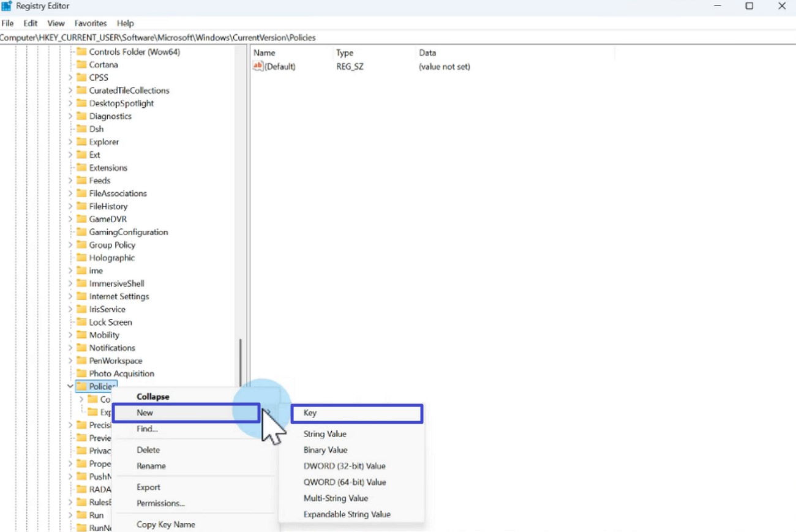Select the Dsh key folder icon
The image size is (796, 532).
[x=81, y=129]
